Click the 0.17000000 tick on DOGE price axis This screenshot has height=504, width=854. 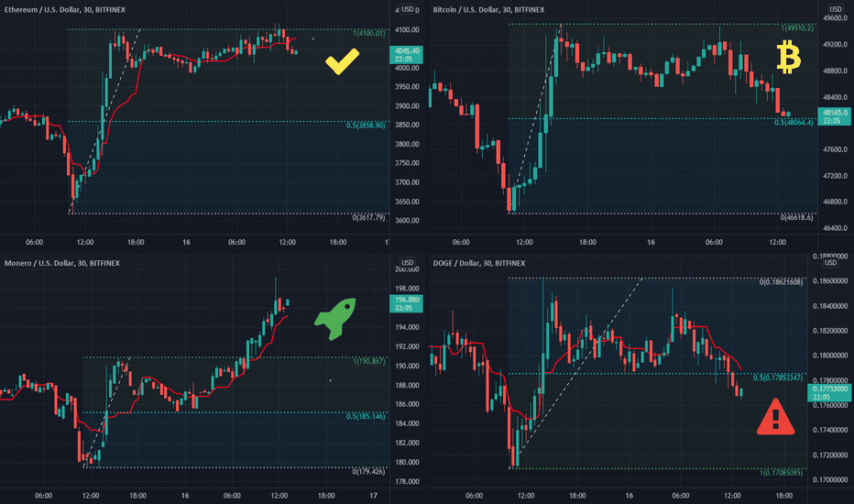tap(830, 479)
